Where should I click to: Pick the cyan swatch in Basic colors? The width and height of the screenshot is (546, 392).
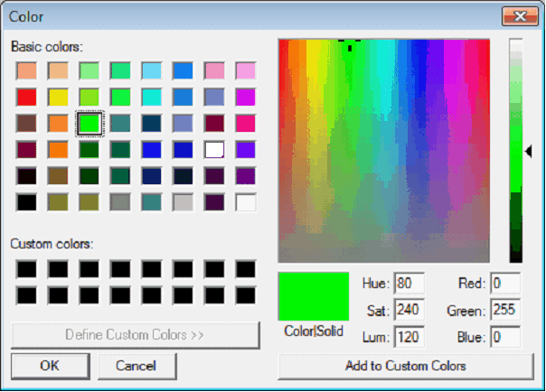[x=152, y=97]
